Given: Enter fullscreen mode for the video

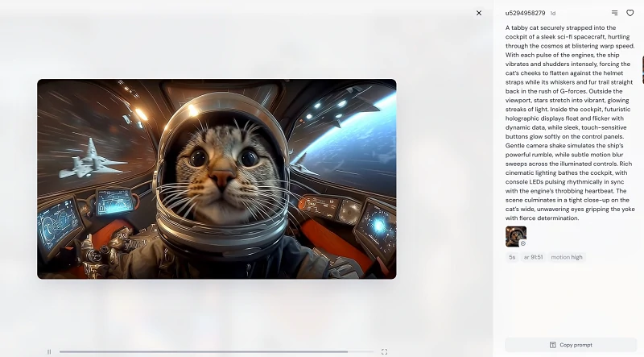Looking at the screenshot, I should (384, 351).
